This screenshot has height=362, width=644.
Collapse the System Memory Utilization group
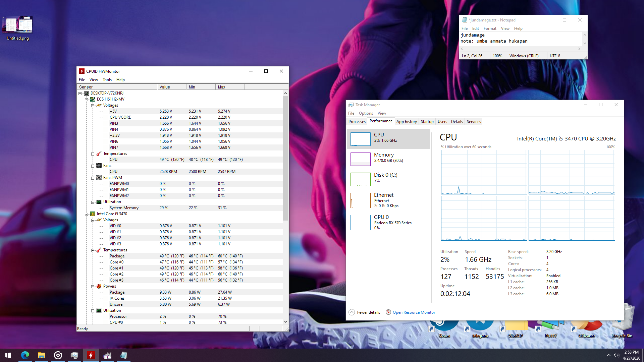click(x=93, y=202)
